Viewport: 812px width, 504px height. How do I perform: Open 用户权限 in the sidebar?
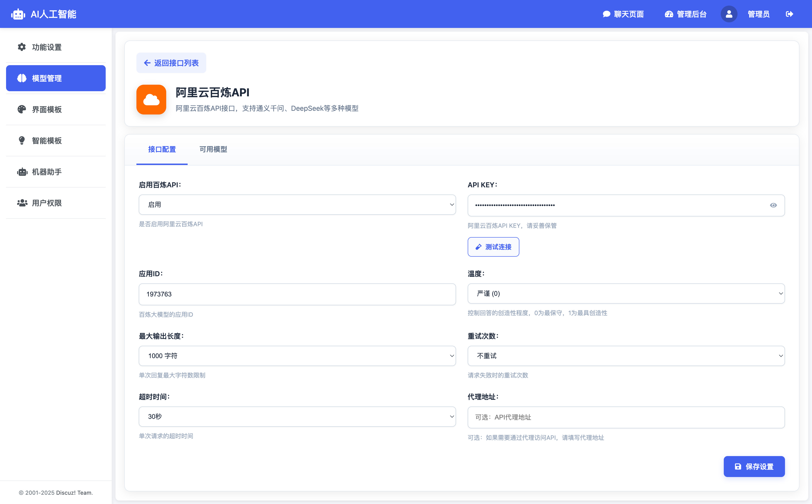tap(56, 203)
